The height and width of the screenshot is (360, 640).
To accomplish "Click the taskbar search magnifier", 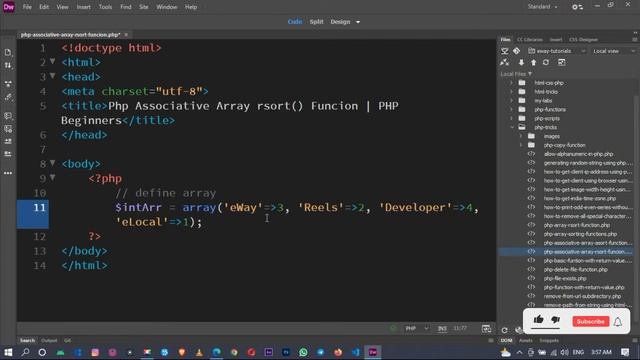I will tap(25, 352).
